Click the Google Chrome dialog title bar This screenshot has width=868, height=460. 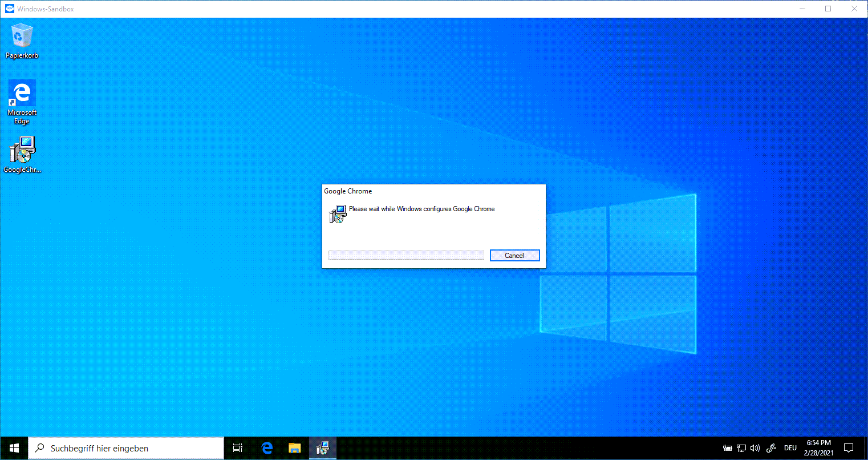(434, 191)
